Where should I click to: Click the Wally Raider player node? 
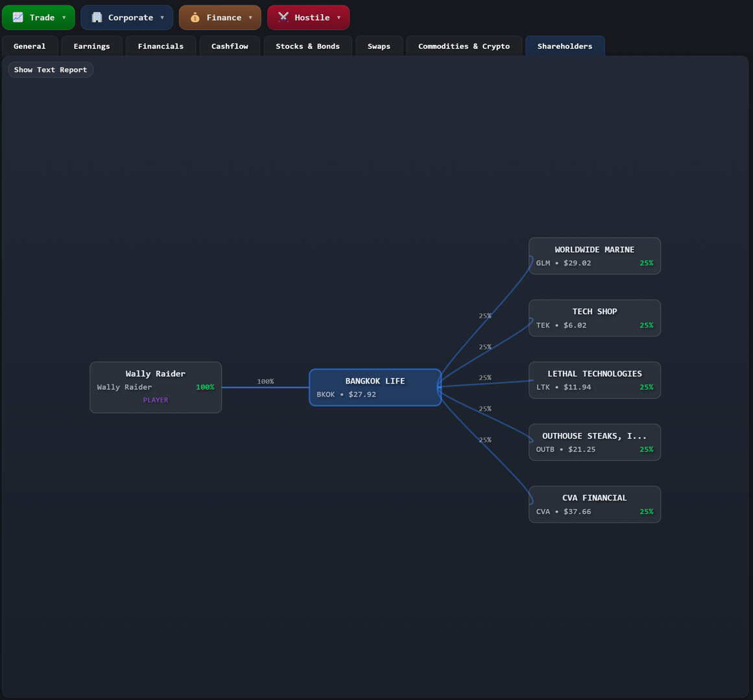tap(155, 387)
